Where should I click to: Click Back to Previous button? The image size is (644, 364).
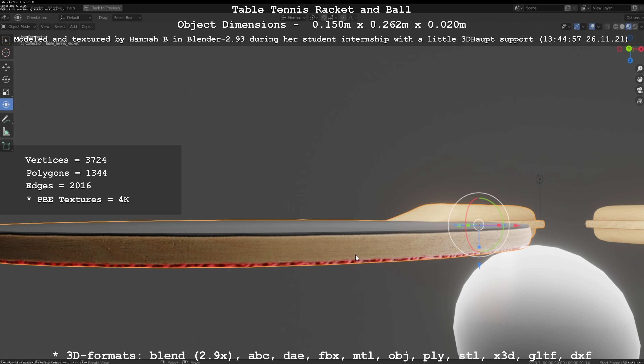tap(103, 8)
